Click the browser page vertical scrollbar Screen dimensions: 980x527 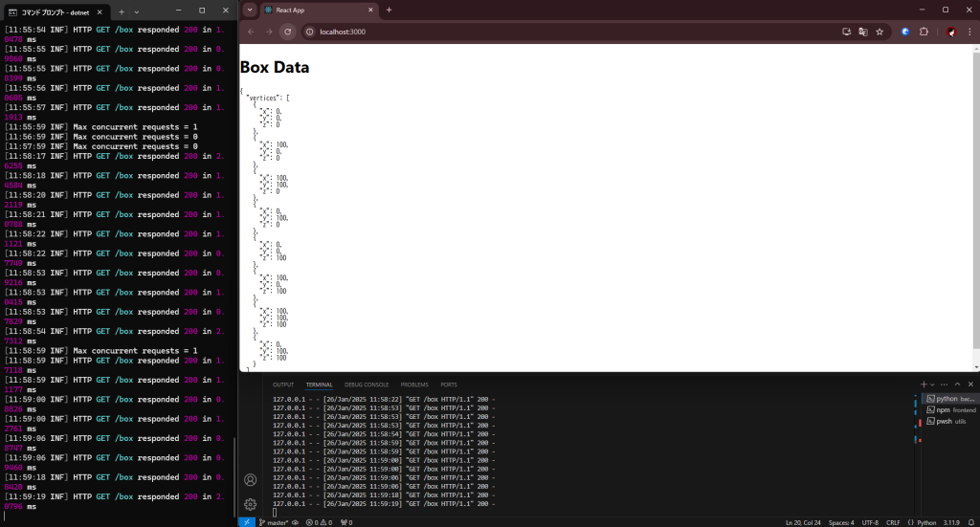click(976, 200)
